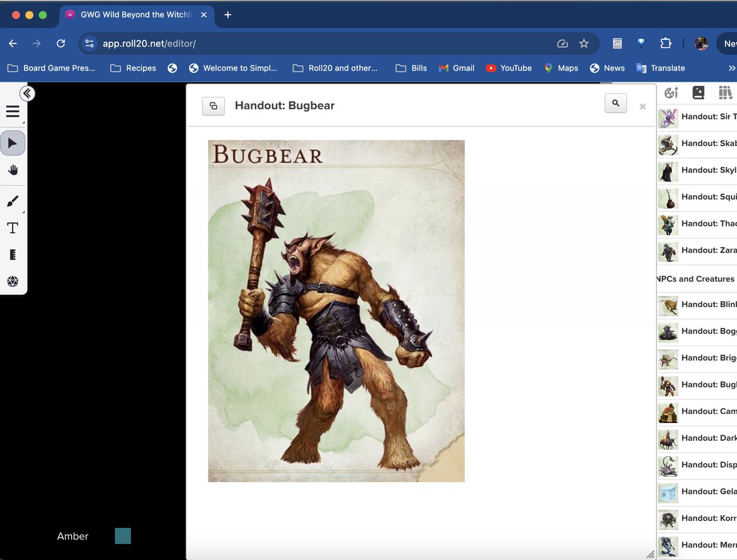Open the Translate bookmark
737x560 pixels.
[661, 68]
